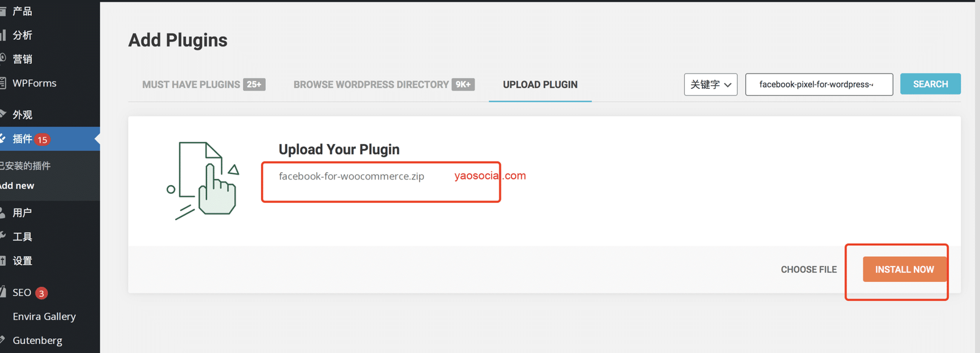The width and height of the screenshot is (980, 353).
Task: Open the 关键字 search type dropdown
Action: [710, 85]
